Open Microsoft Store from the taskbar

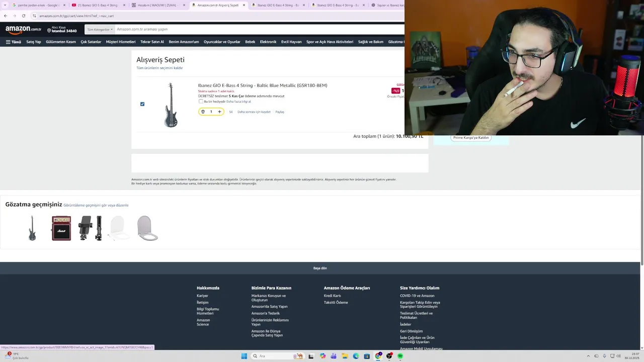(367, 356)
